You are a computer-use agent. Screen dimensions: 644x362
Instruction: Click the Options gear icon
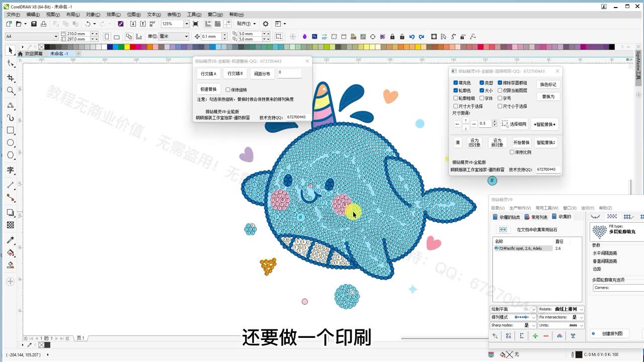(266, 24)
